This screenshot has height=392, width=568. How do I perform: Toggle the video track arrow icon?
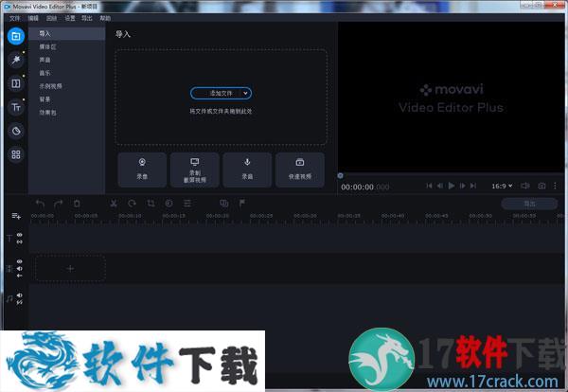point(20,276)
